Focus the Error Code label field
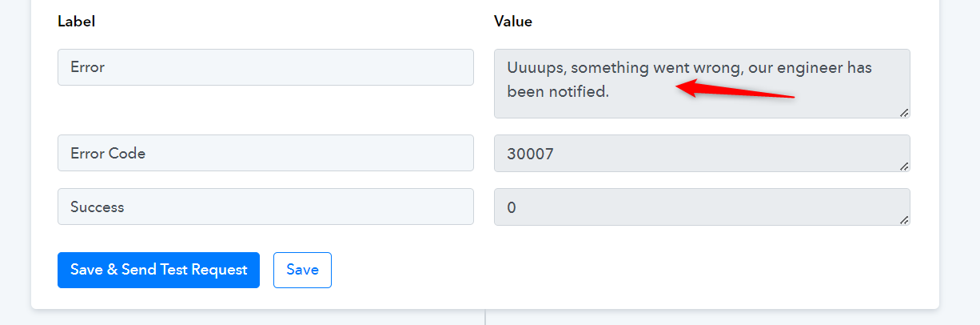The image size is (980, 325). (x=265, y=153)
